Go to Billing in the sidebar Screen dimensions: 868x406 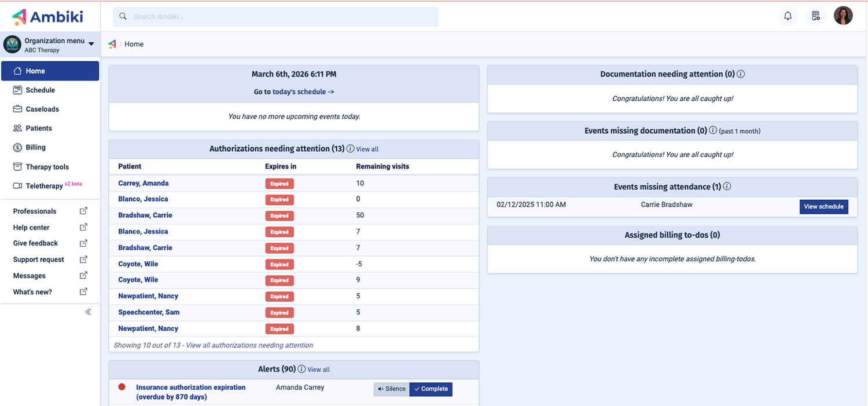point(35,148)
